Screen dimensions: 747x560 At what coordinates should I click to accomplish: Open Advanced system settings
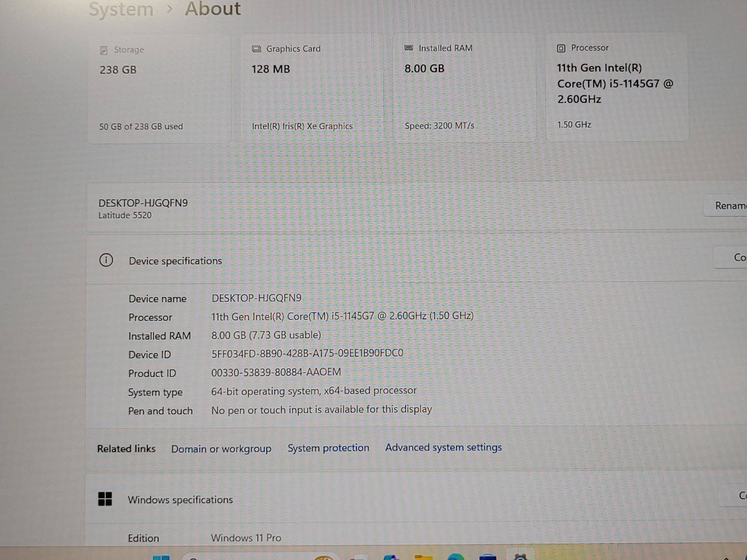tap(443, 447)
